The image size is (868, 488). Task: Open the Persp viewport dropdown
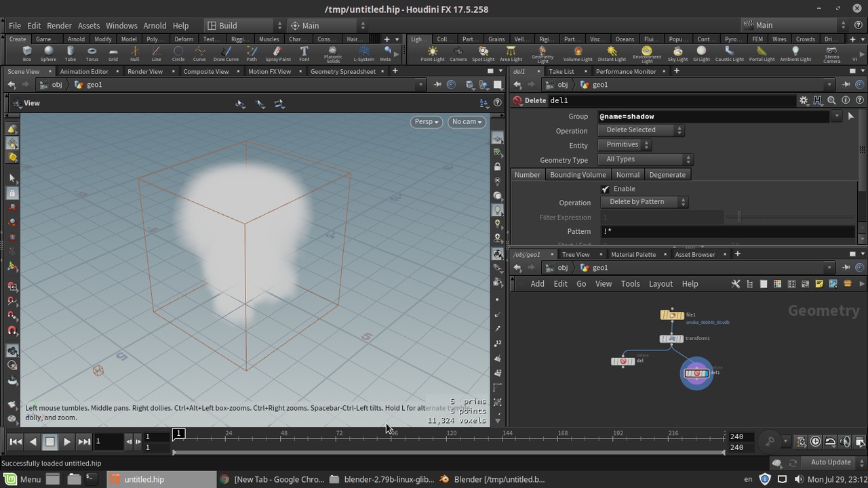[427, 122]
